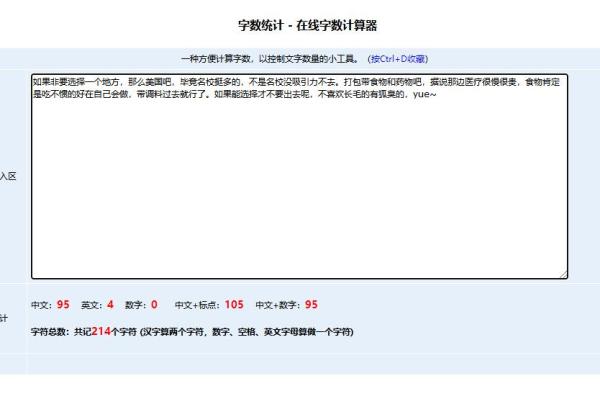The height and width of the screenshot is (394, 600).
Task: Click the total character count 214
Action: (x=101, y=331)
